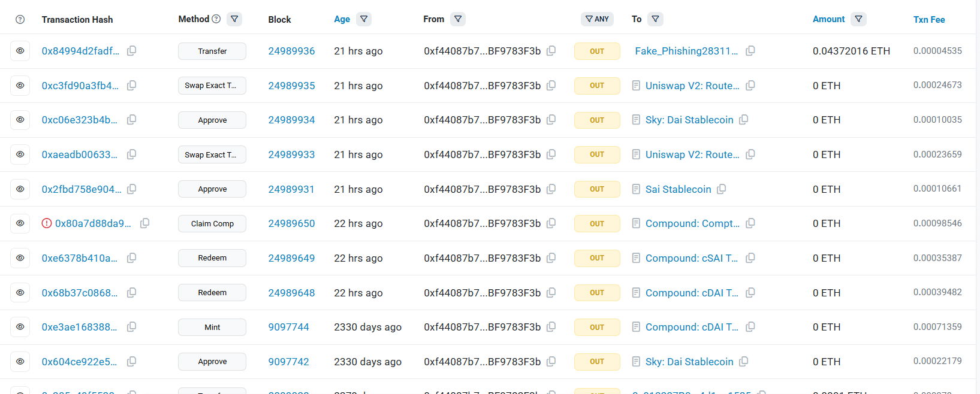Screen dimensions: 980x394
Task: Copy From address in block 24989934 row
Action: coord(551,120)
